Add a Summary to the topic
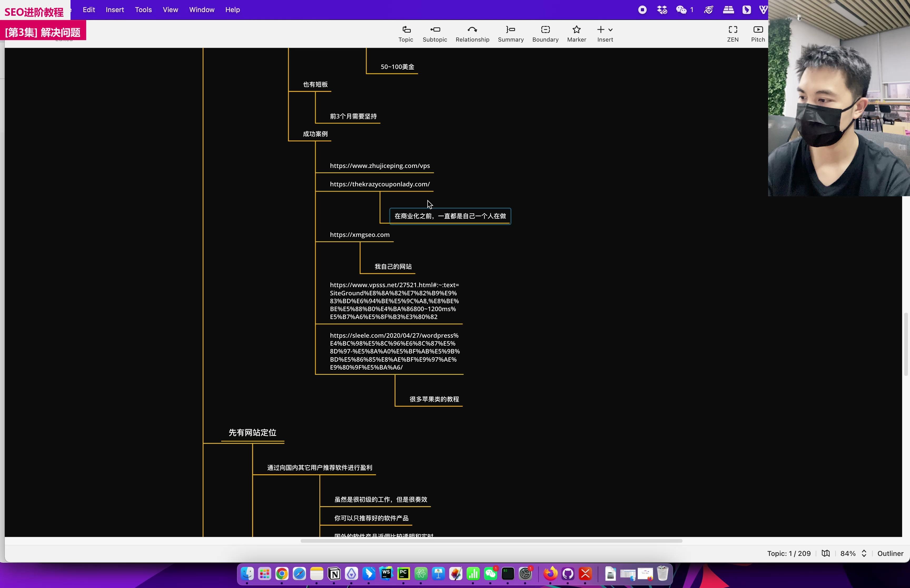This screenshot has width=910, height=588. point(511,34)
